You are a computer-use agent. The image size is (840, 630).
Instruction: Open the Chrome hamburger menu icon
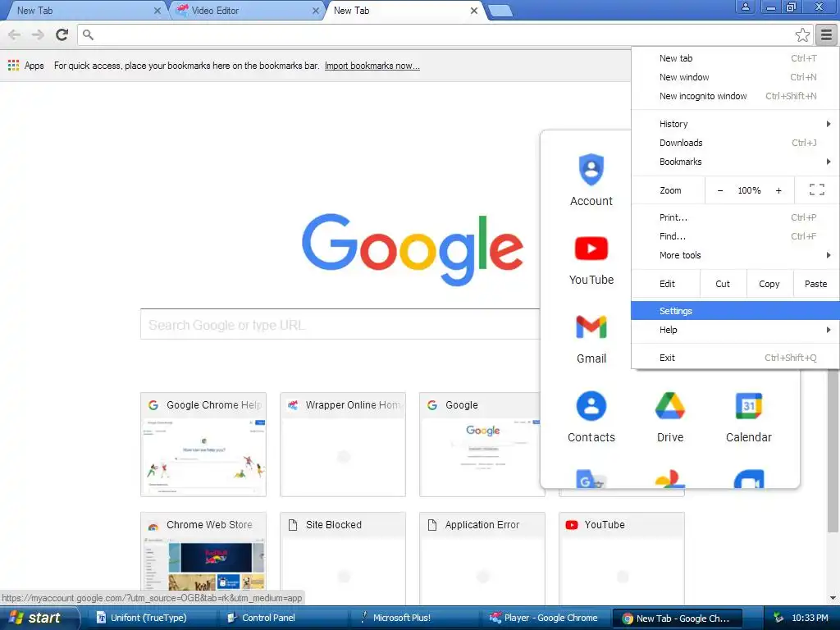pos(826,34)
